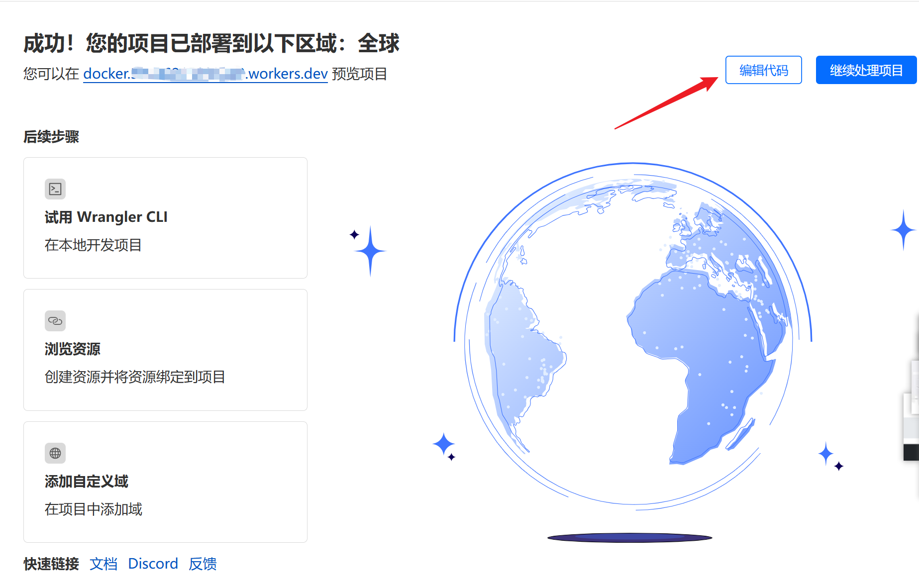Click the 浏览资源 heading text
Screen dimensions: 919x588
(x=72, y=349)
